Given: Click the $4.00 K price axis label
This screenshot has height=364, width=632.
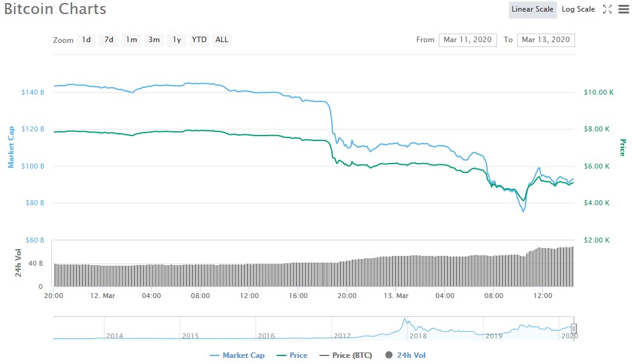Looking at the screenshot, I should click(597, 203).
